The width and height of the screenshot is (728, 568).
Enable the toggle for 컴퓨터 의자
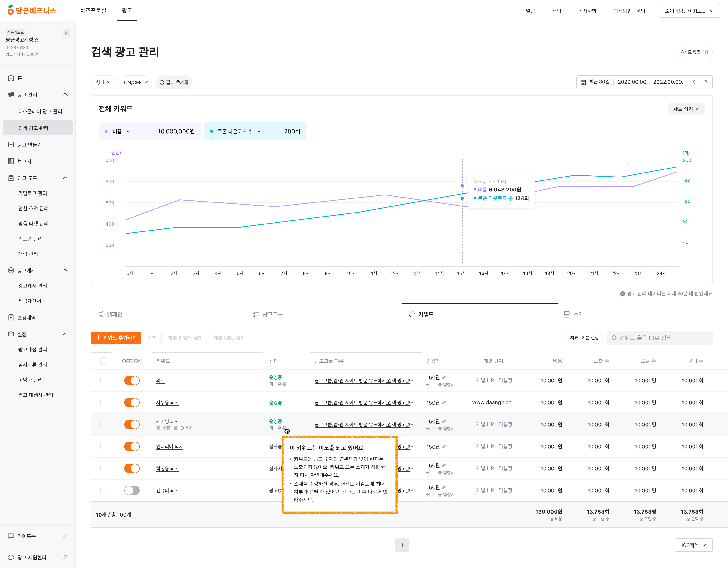tap(132, 490)
